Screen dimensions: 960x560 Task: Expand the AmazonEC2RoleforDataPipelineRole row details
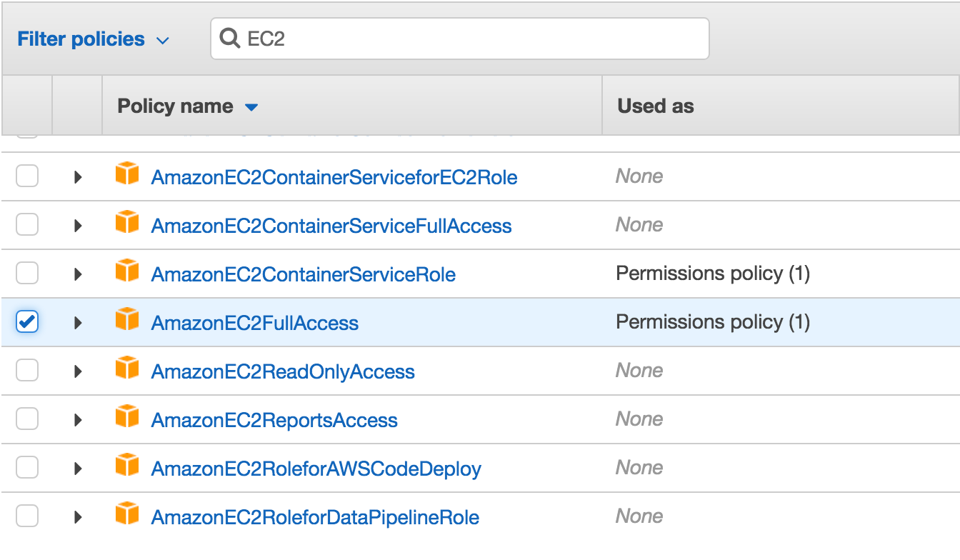(x=79, y=517)
